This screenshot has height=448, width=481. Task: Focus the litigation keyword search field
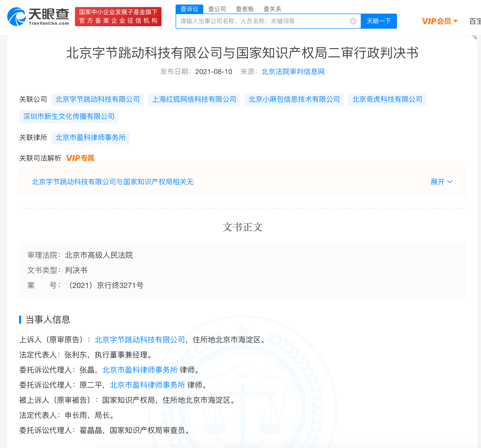[263, 21]
